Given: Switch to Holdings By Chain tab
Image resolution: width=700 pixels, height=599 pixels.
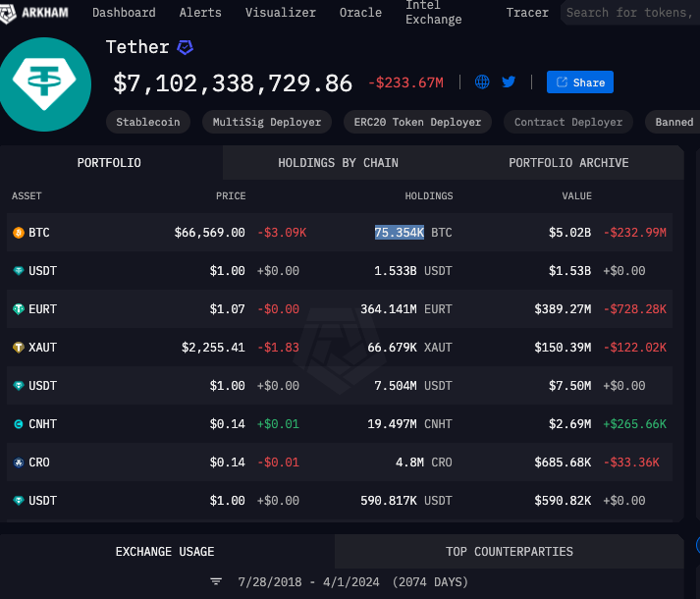Looking at the screenshot, I should 338,163.
